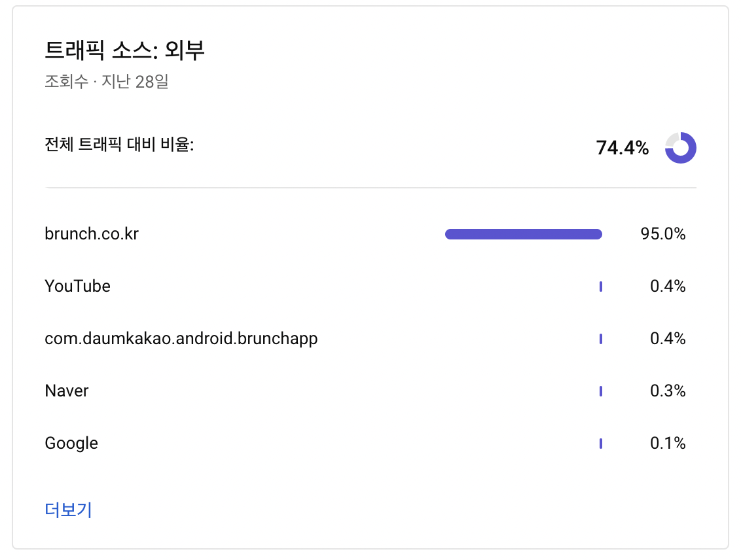Click the brunchapp small bar indicator

point(601,339)
